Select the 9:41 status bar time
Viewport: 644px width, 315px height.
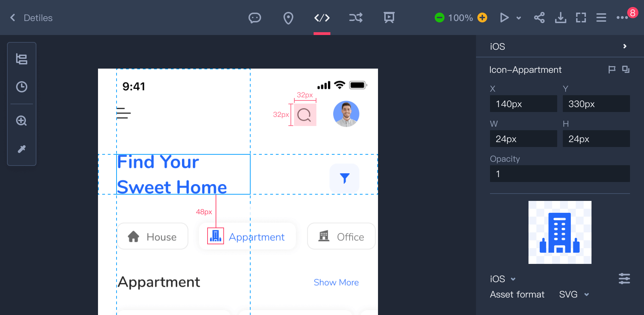[134, 86]
